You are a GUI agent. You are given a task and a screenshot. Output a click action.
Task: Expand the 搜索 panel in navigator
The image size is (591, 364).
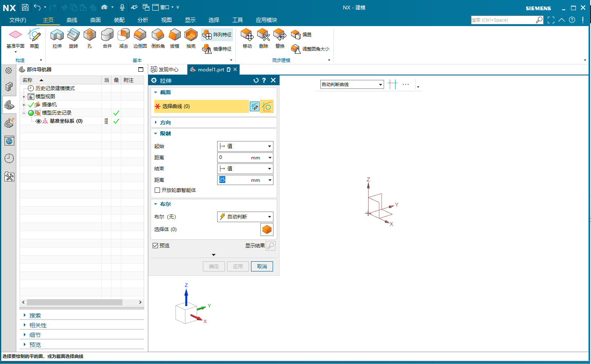tap(35, 315)
